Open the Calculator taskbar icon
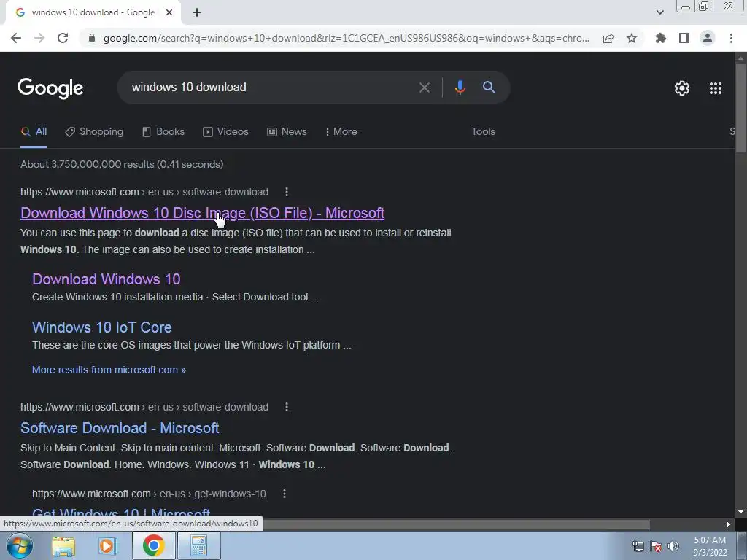The image size is (747, 560). (x=198, y=545)
